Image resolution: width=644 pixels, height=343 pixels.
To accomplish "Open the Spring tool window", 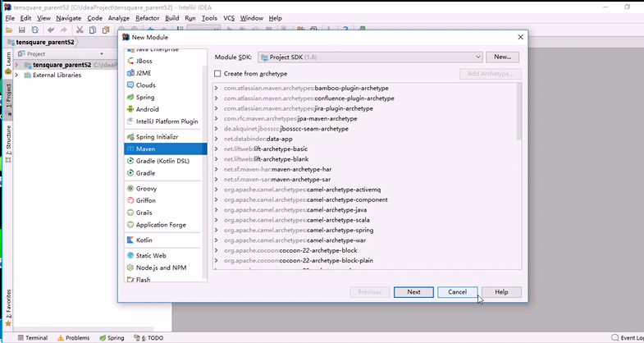I will pyautogui.click(x=112, y=337).
